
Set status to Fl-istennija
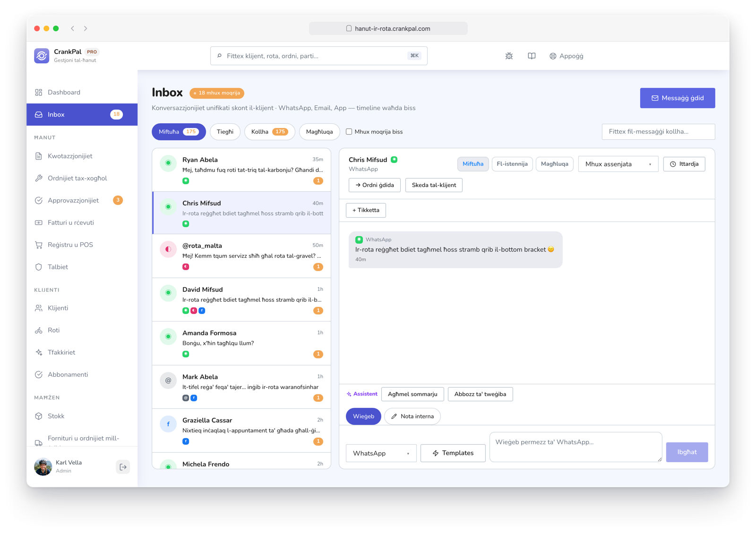512,164
